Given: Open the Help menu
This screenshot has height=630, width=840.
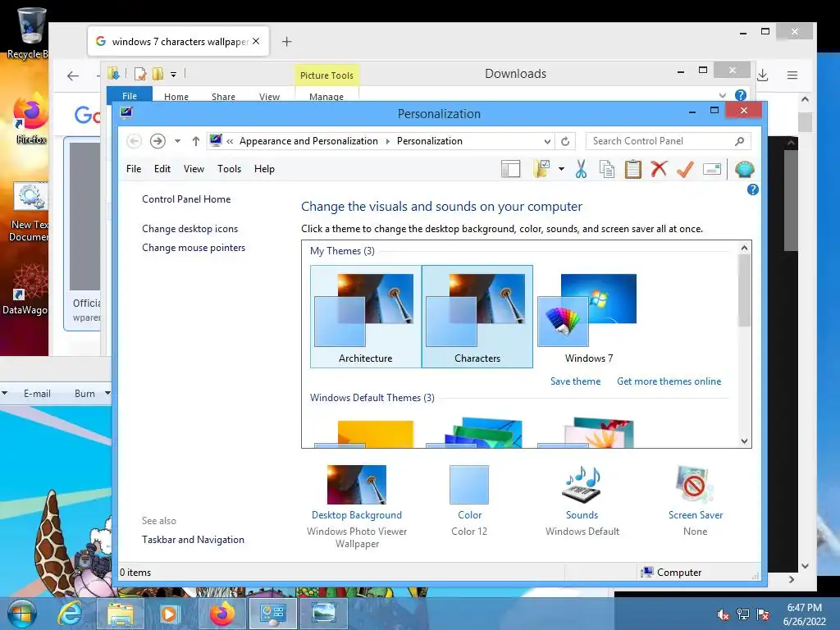Looking at the screenshot, I should pos(264,169).
